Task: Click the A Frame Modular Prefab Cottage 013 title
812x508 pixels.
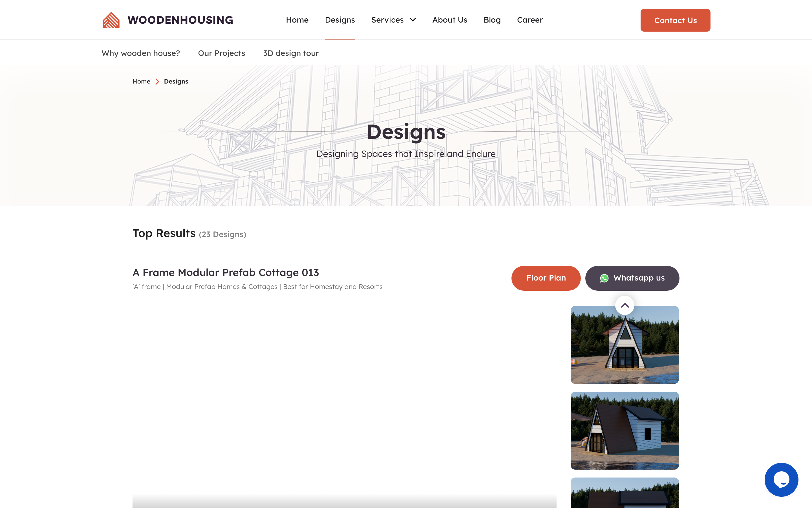Action: click(x=226, y=272)
